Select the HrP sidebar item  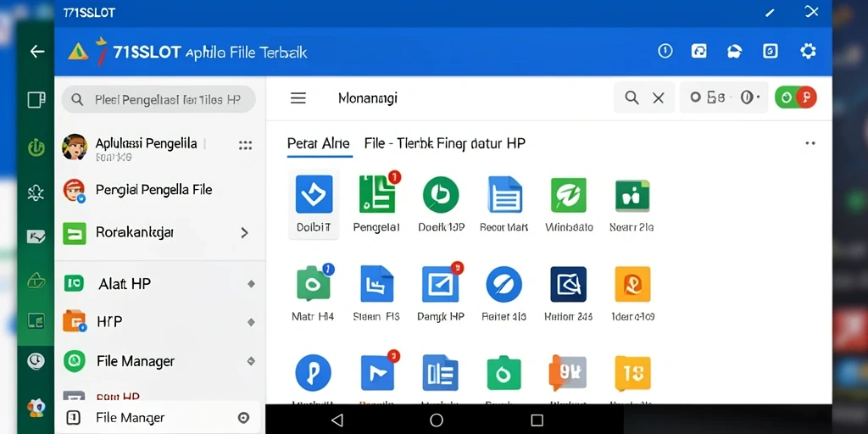click(158, 321)
